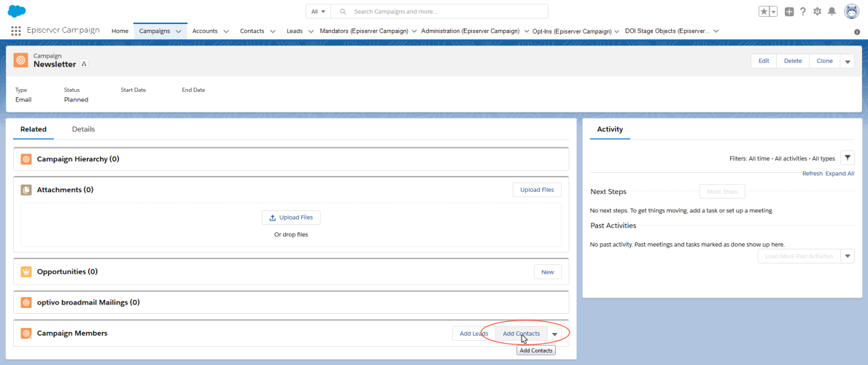Click New button in Opportunities
868x365 pixels.
[x=548, y=272]
